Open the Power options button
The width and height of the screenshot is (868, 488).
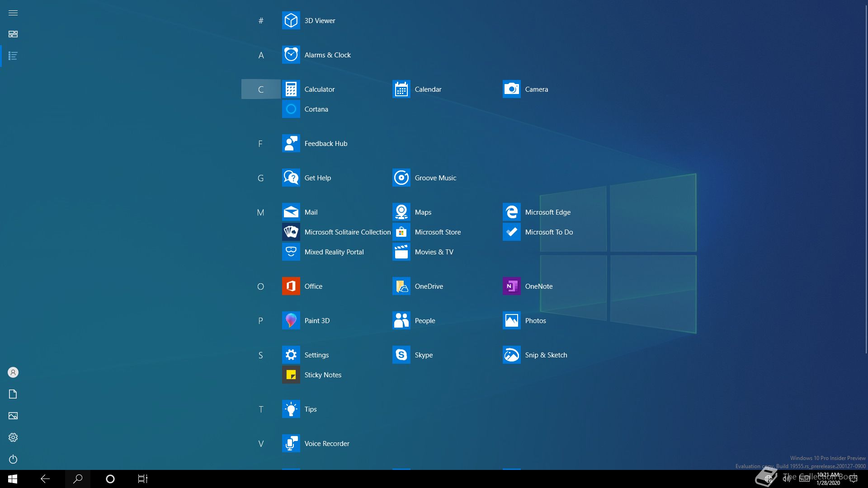pos(13,459)
